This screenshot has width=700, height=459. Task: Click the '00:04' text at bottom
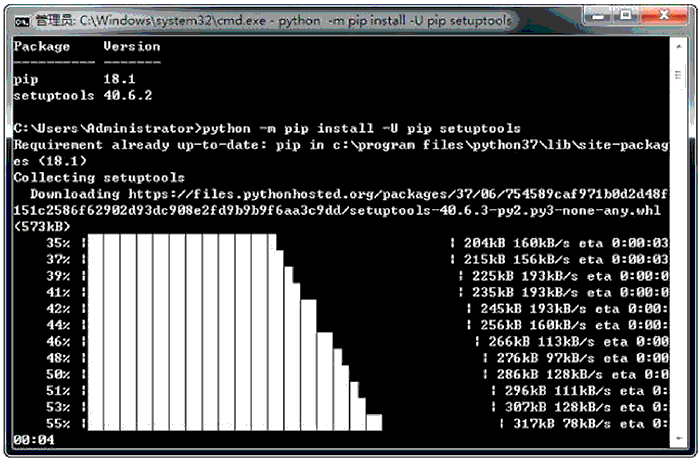(34, 440)
